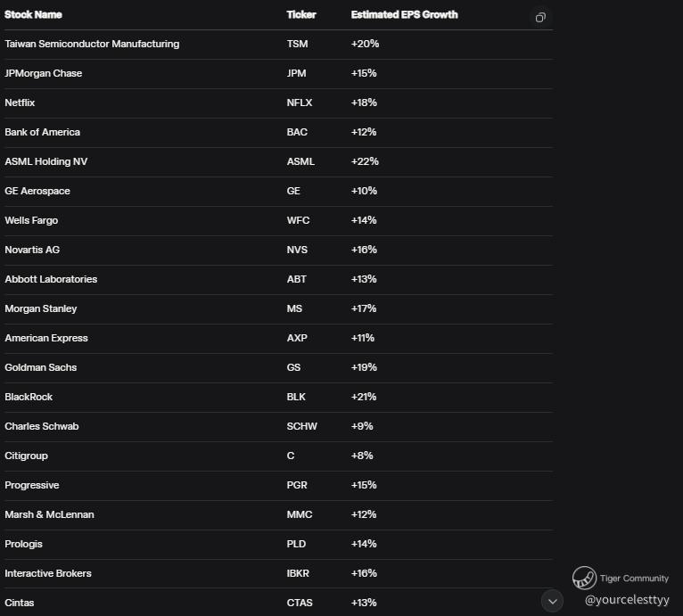Select the Marsh & McLennan row name

coord(49,514)
